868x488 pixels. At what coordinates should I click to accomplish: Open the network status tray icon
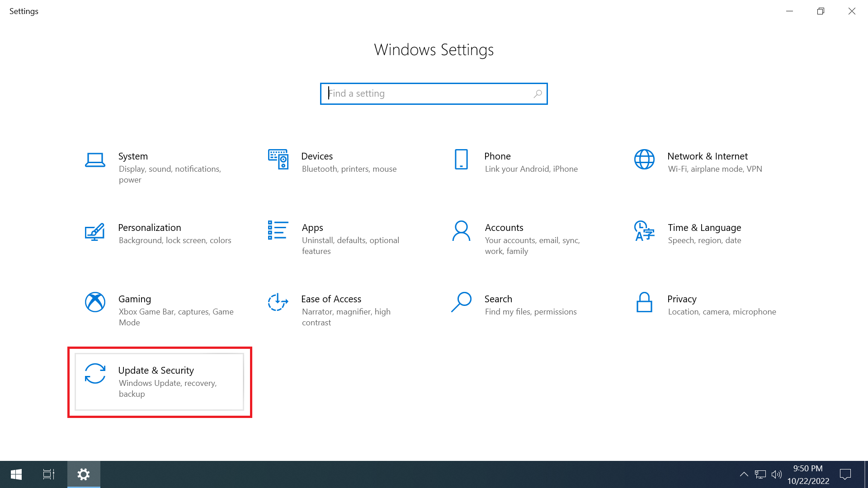point(760,474)
